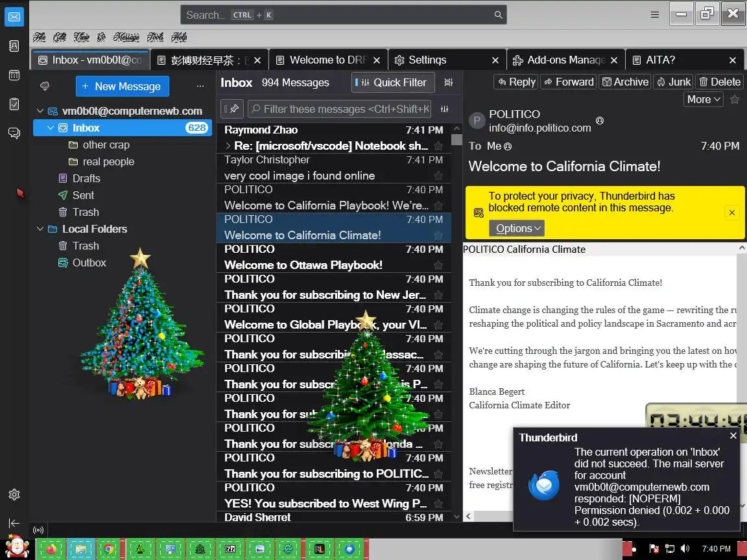Click the global Search field
The width and height of the screenshot is (747, 560).
tap(343, 15)
